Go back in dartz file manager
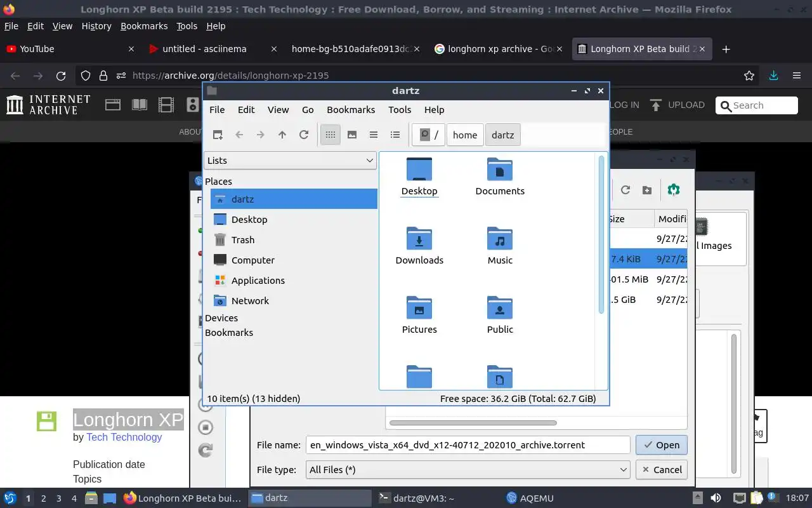Screen dimensions: 812x508 [x=239, y=135]
